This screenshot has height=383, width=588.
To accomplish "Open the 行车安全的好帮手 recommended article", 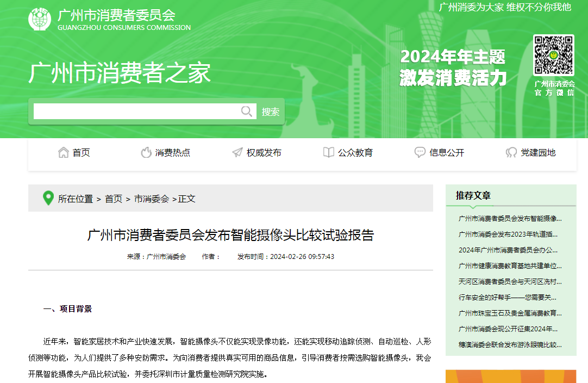I will [x=508, y=298].
